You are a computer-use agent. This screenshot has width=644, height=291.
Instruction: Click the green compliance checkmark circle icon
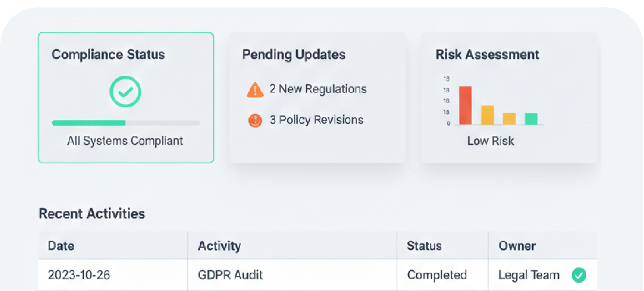(125, 92)
